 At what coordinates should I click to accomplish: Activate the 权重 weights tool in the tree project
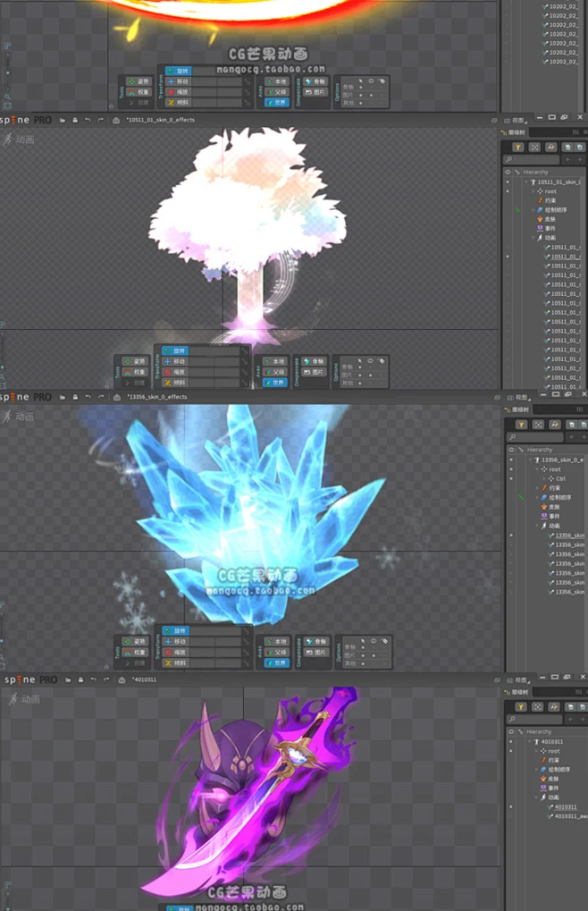pos(138,372)
